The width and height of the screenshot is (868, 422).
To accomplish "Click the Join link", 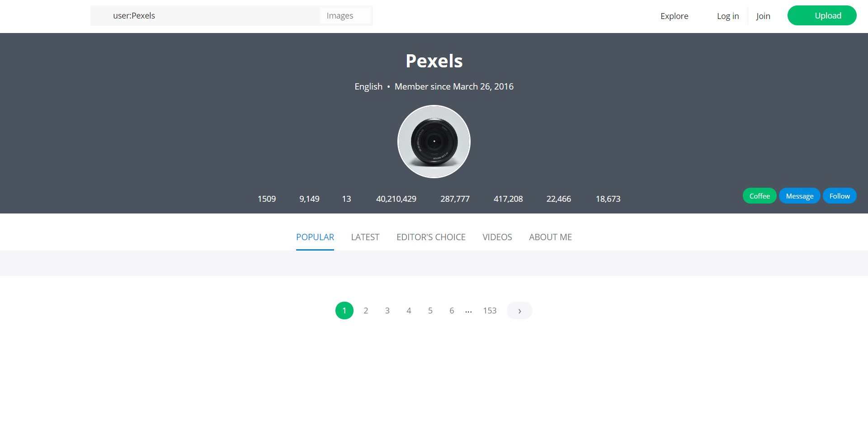I will pyautogui.click(x=763, y=16).
